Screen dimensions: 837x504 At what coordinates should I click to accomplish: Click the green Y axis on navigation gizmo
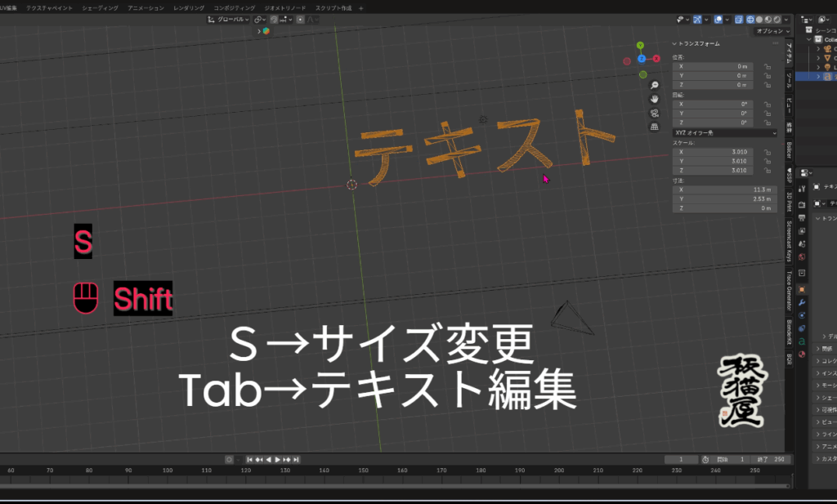coord(642,45)
